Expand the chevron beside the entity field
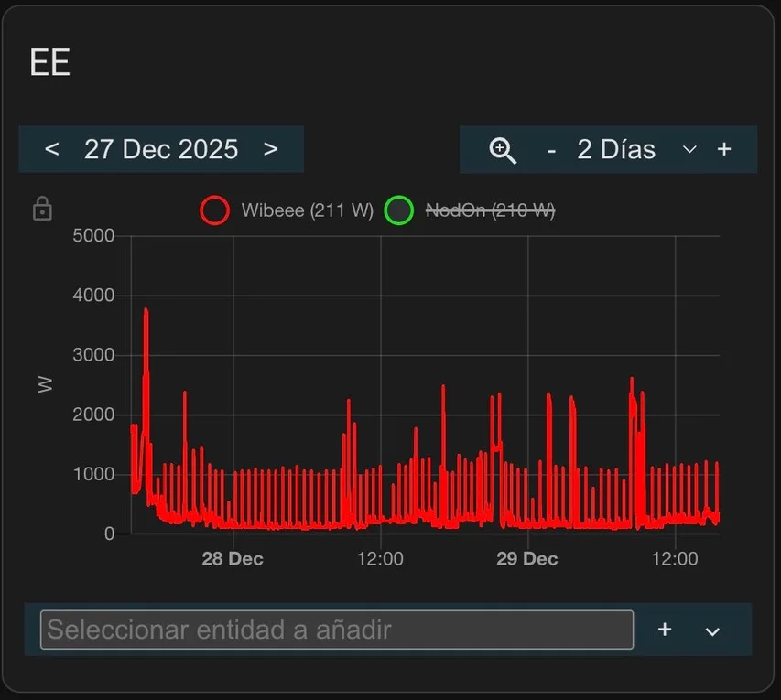Viewport: 781px width, 700px height. pyautogui.click(x=712, y=630)
